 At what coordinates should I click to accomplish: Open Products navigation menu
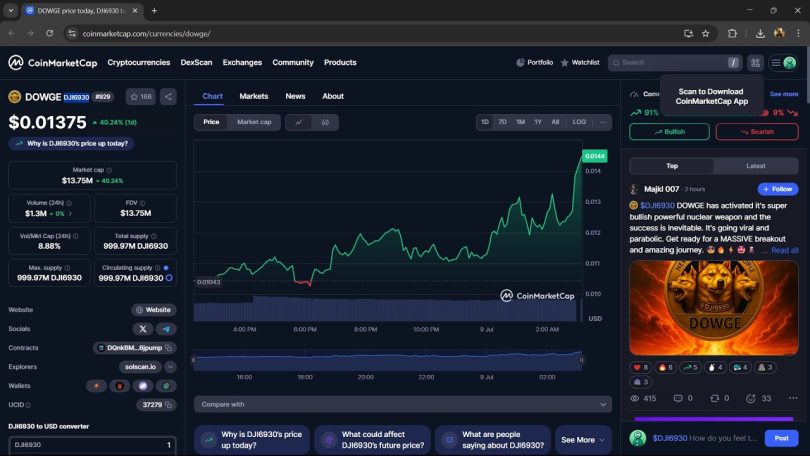tap(340, 62)
